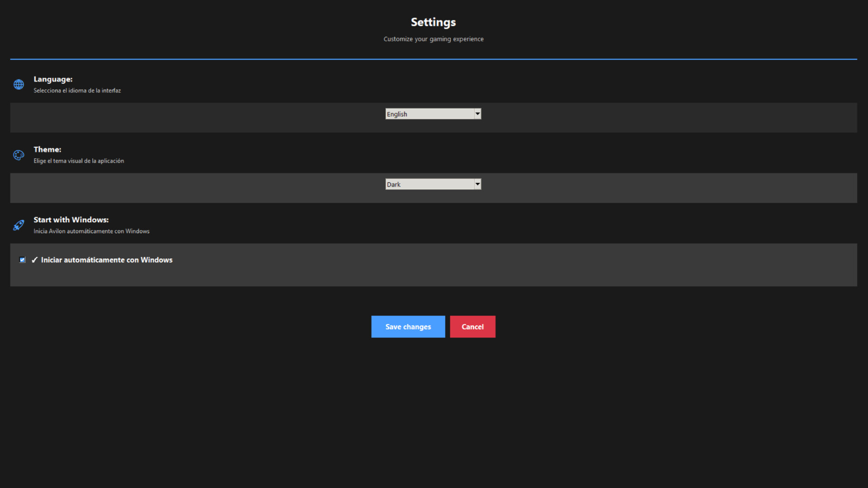The image size is (868, 488).
Task: Click the checkmark icon before the startup label
Action: 34,260
